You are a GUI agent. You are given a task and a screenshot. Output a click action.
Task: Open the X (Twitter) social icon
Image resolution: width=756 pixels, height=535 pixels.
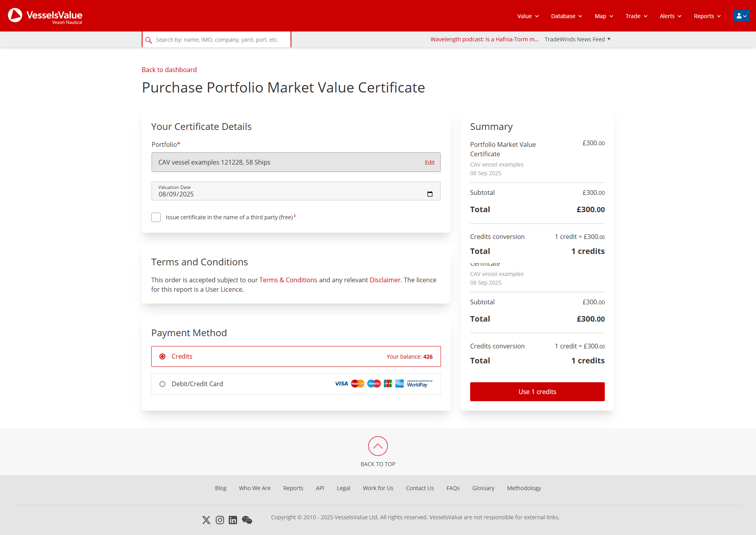click(206, 520)
